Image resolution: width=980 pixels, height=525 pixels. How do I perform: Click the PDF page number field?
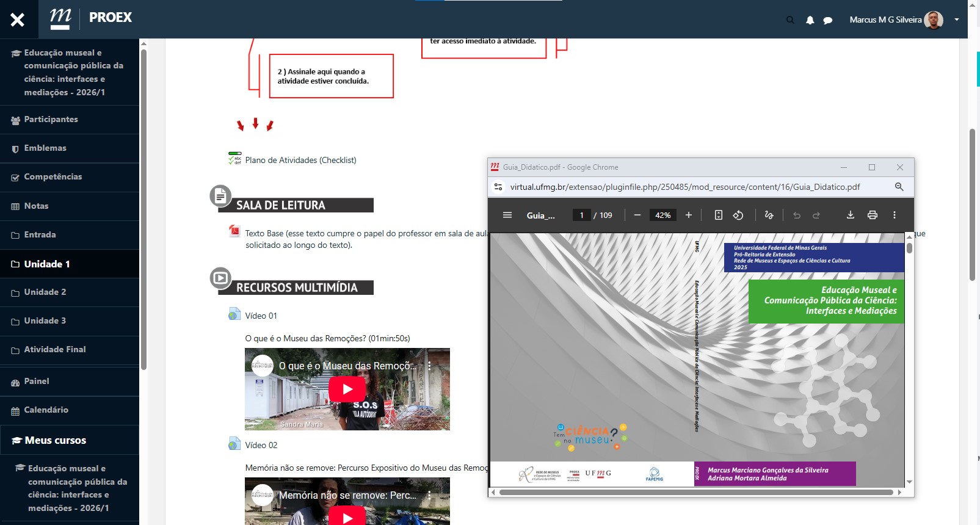click(x=581, y=215)
